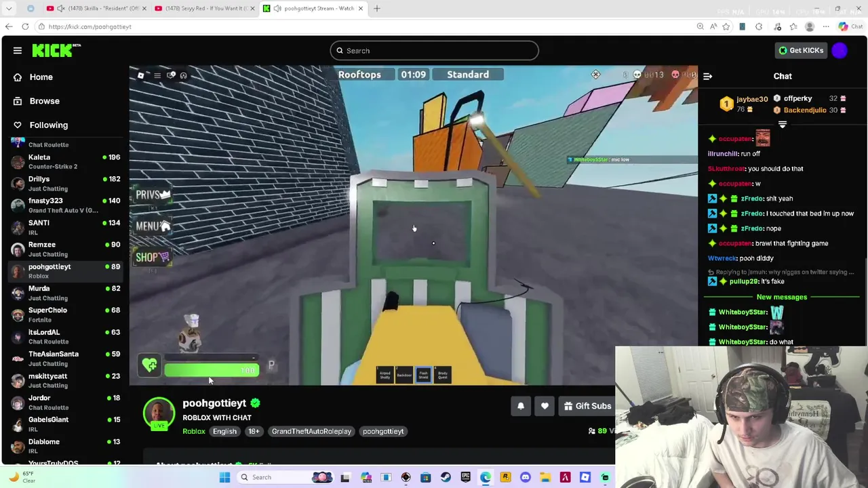This screenshot has width=868, height=488.
Task: Open Discord from the taskbar
Action: click(525, 477)
